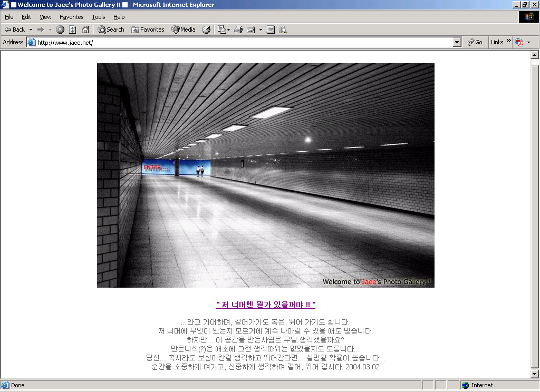
Task: Select the Edit page icon
Action: [250, 30]
